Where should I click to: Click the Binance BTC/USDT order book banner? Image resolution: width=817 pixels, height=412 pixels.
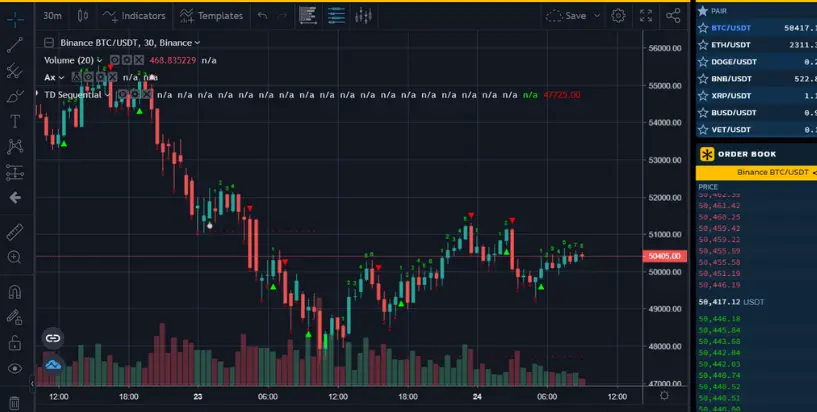coord(757,172)
